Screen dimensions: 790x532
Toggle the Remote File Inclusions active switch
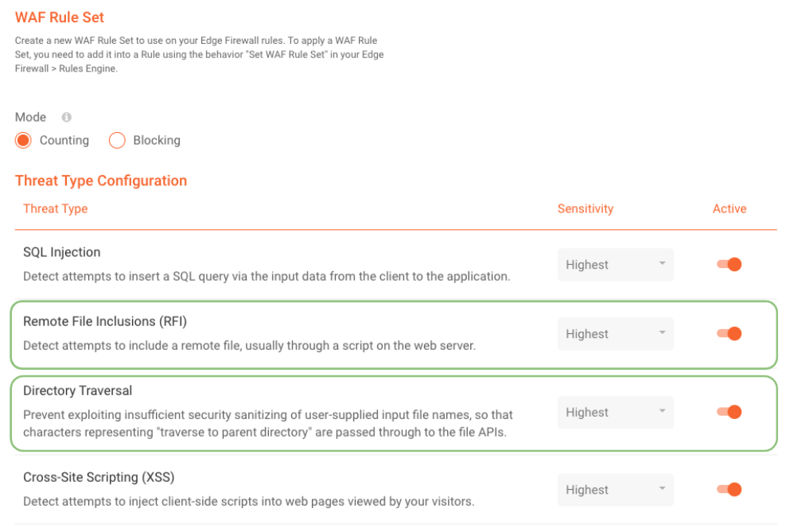point(729,333)
